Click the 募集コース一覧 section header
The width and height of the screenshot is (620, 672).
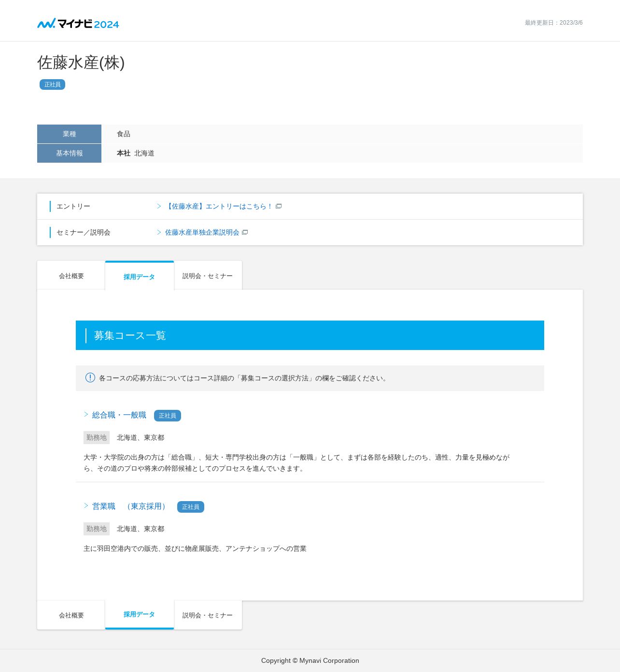coord(310,335)
